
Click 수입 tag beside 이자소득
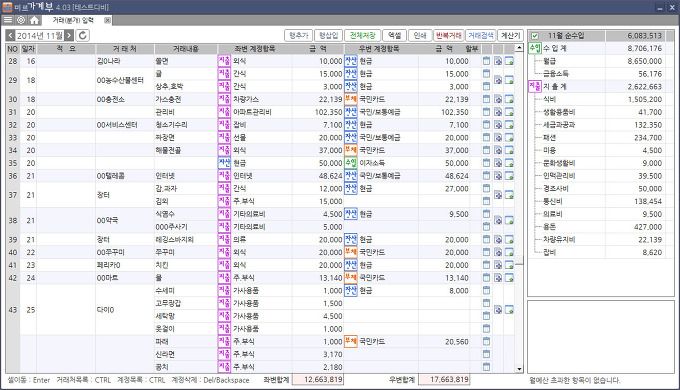351,163
